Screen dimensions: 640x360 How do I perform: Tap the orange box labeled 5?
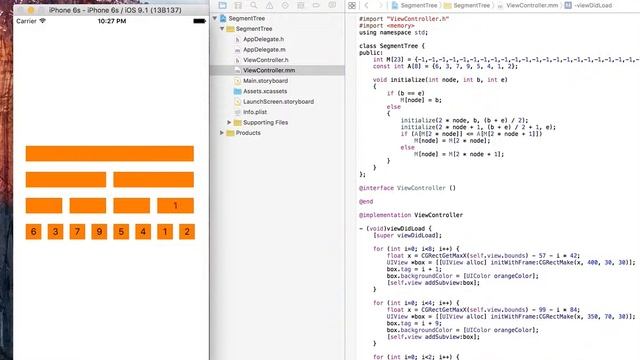point(121,232)
